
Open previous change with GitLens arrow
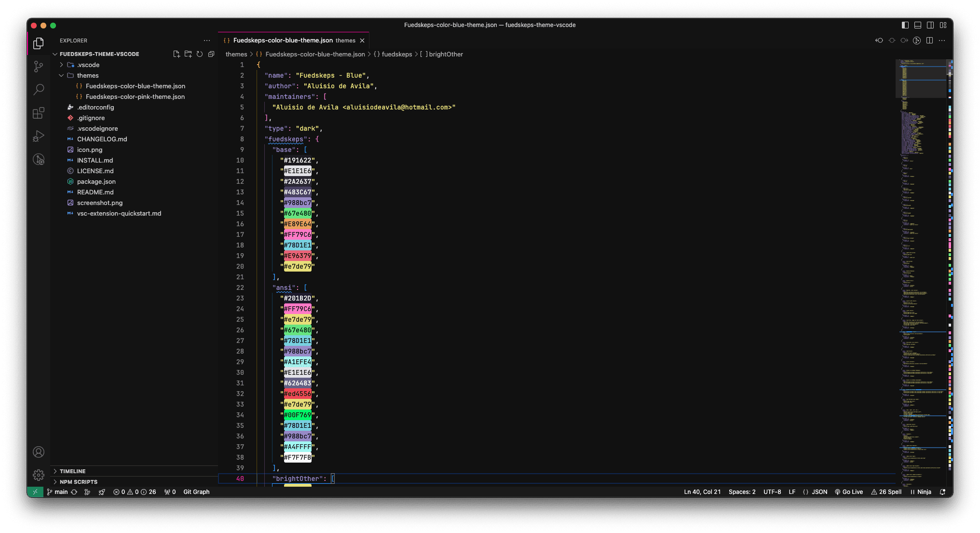pyautogui.click(x=879, y=41)
